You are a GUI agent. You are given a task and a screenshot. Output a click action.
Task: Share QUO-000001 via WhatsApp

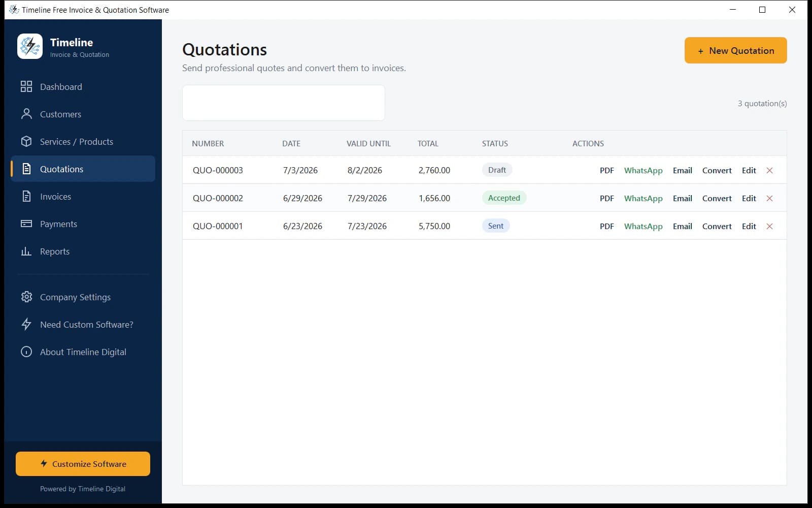coord(643,226)
